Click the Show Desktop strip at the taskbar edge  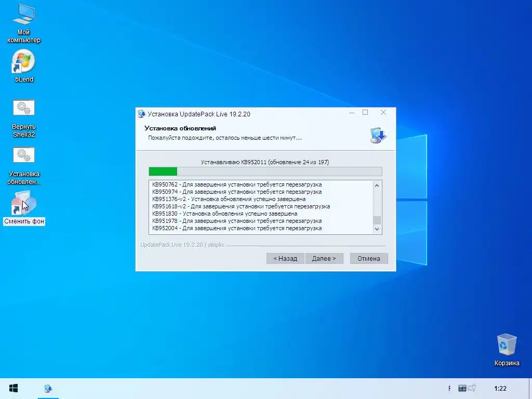pyautogui.click(x=530, y=389)
